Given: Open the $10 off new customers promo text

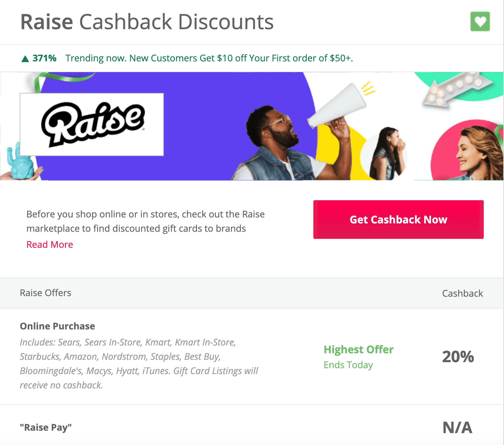Looking at the screenshot, I should click(209, 58).
